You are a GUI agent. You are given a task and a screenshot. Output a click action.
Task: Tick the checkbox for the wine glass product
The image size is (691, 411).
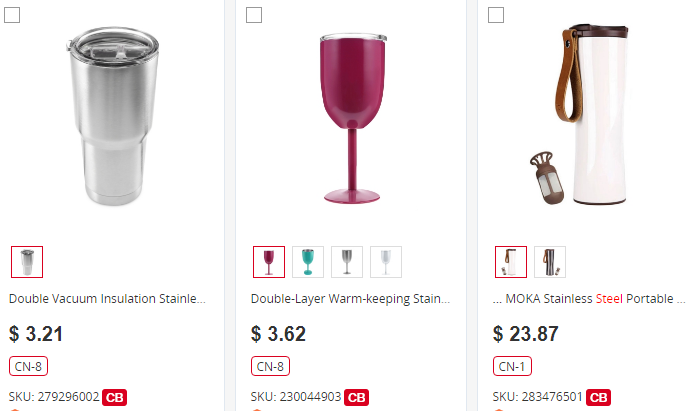coord(254,15)
